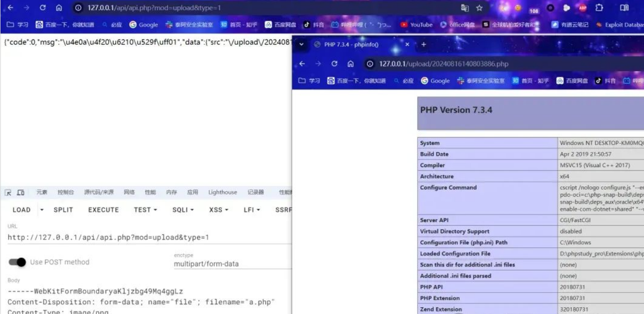The width and height of the screenshot is (644, 314).
Task: Click the EXECUTE button in HackBar
Action: click(x=104, y=210)
